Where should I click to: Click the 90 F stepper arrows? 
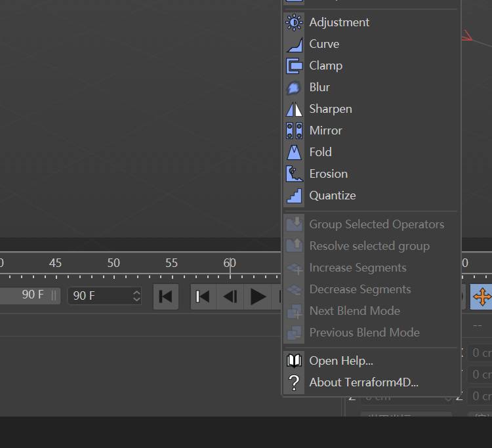click(x=136, y=296)
